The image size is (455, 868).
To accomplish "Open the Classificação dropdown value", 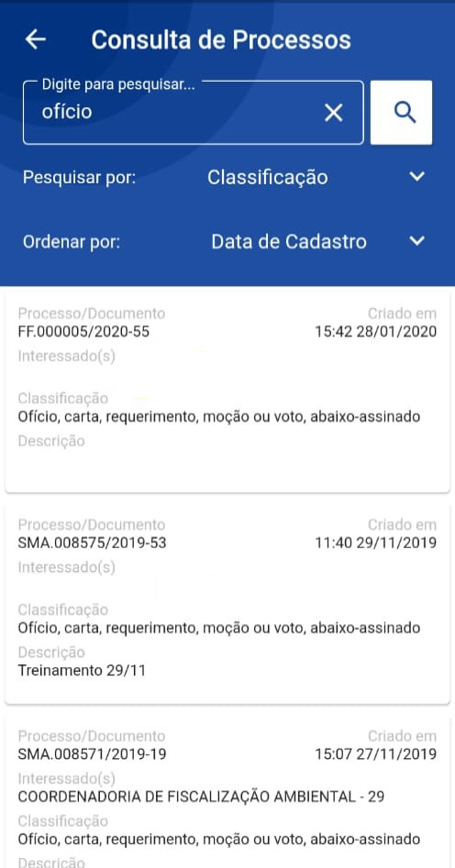I will pos(268,178).
